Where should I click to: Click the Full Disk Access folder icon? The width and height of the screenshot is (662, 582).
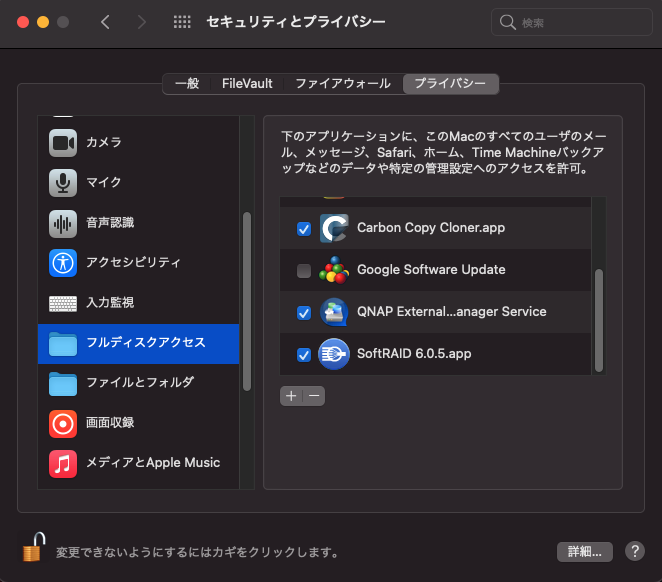click(63, 344)
